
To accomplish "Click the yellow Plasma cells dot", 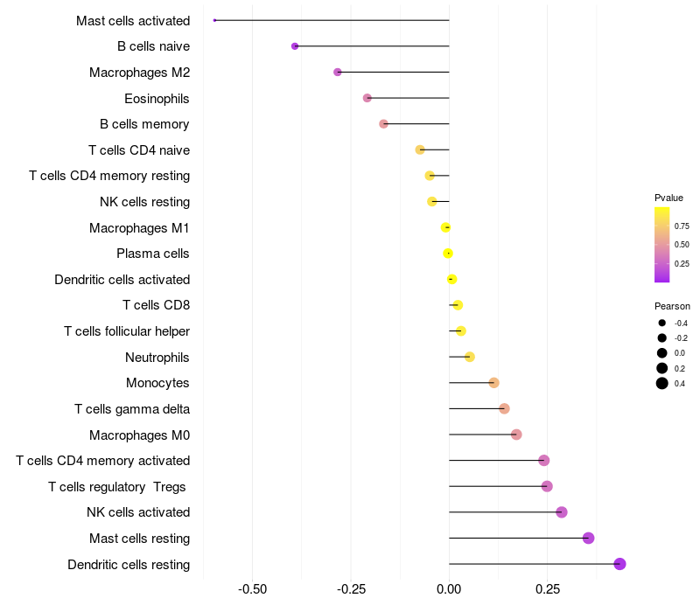I will pyautogui.click(x=448, y=254).
